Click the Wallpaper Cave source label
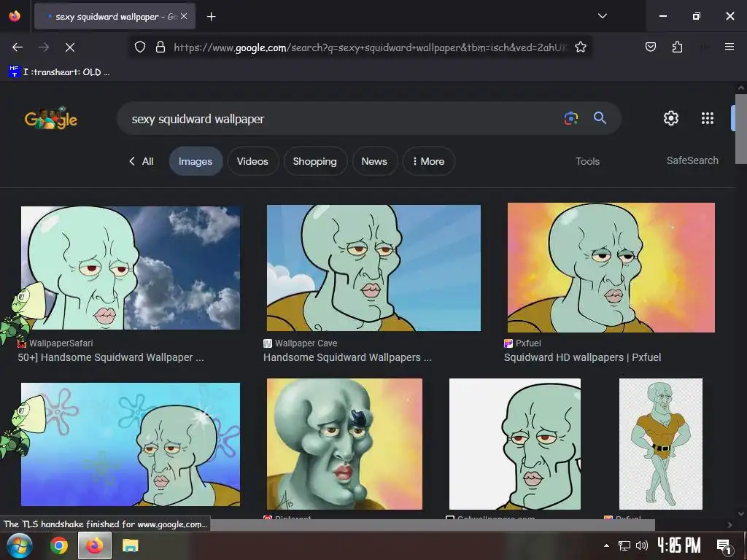This screenshot has width=747, height=560. pyautogui.click(x=306, y=343)
